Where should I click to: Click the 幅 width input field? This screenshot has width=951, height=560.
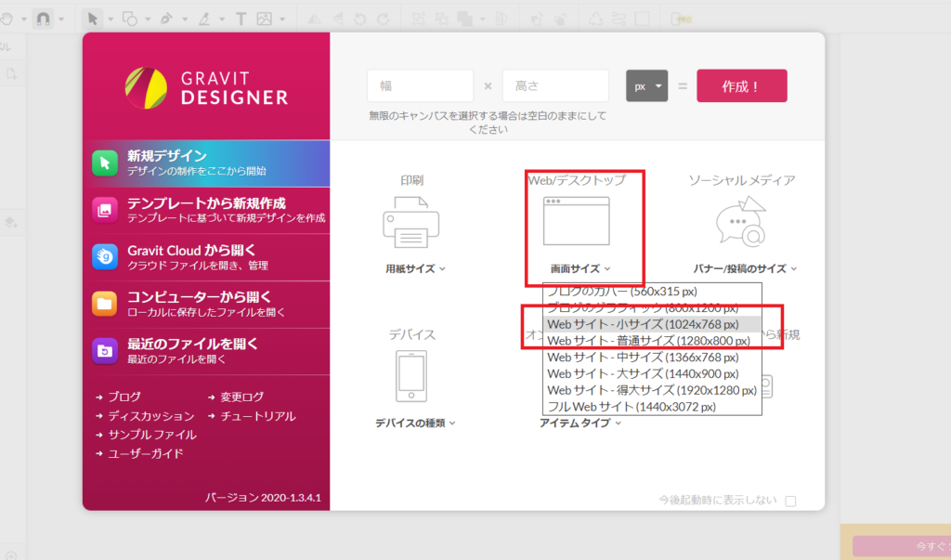pos(421,86)
